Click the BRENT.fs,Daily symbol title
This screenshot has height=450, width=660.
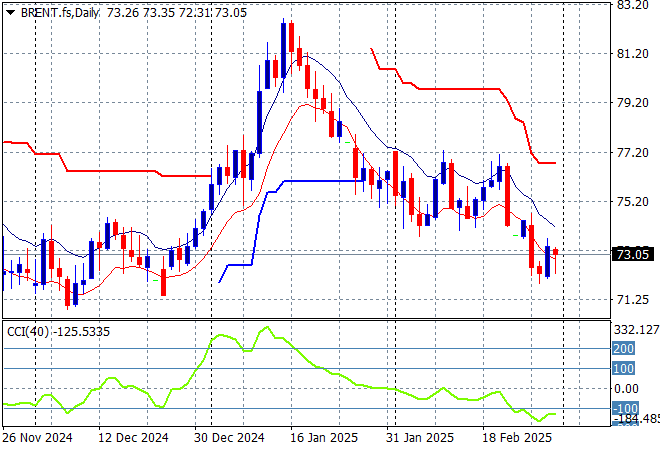coord(59,10)
